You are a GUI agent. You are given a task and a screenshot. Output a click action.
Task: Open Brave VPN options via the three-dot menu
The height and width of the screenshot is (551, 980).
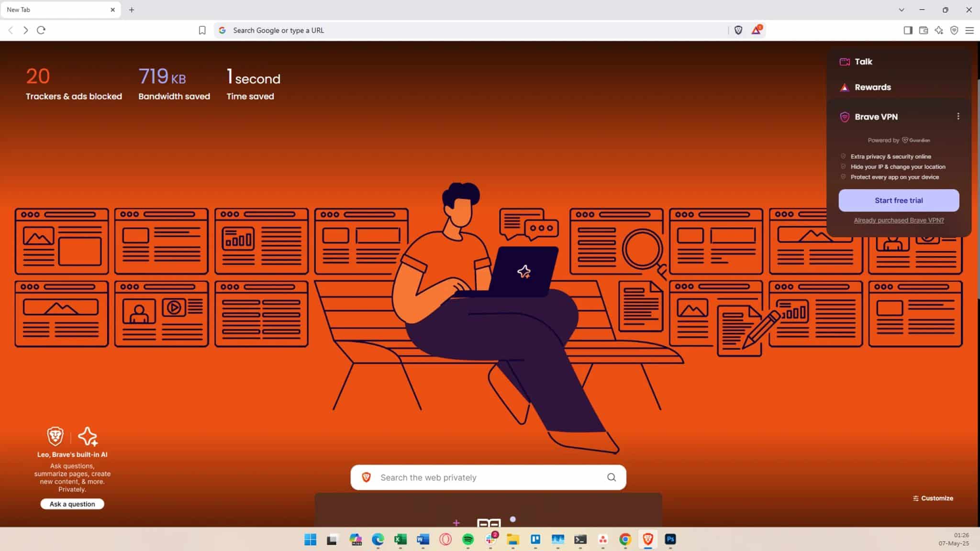(x=958, y=116)
